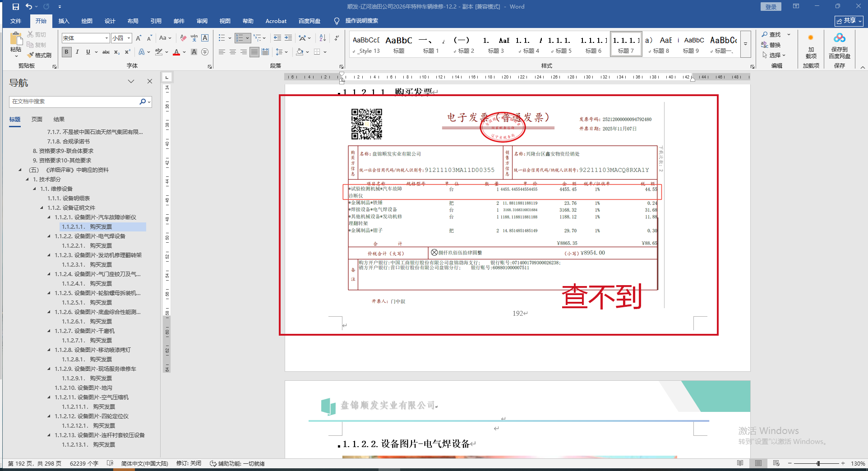
Task: Open the File (文件) menu
Action: tap(16, 21)
